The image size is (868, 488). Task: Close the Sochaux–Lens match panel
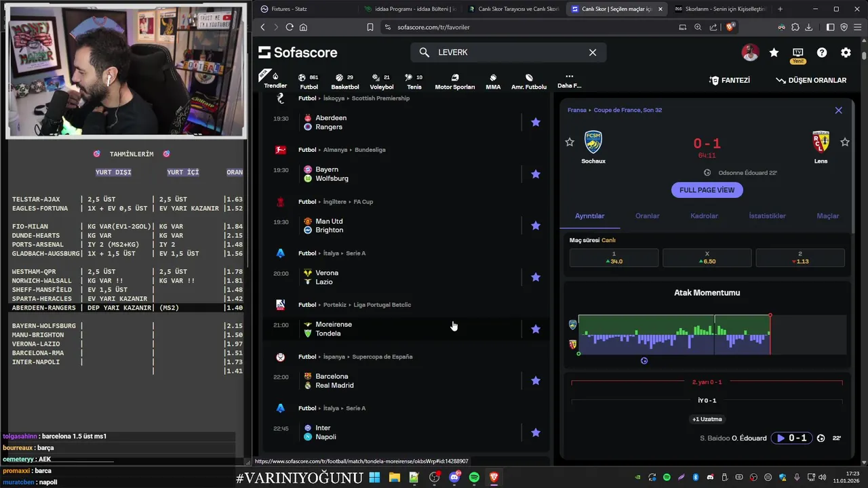[839, 110]
